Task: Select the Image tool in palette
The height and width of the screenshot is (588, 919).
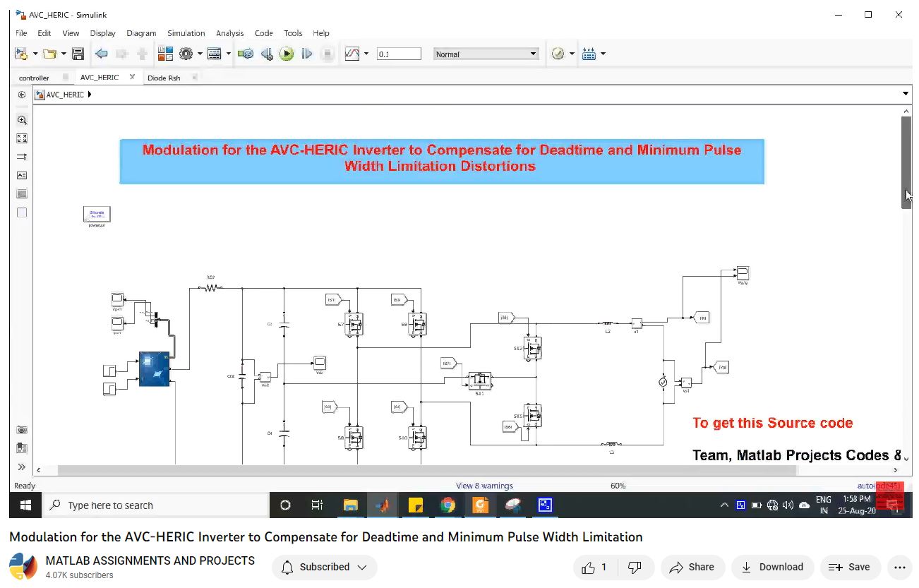Action: pos(22,193)
